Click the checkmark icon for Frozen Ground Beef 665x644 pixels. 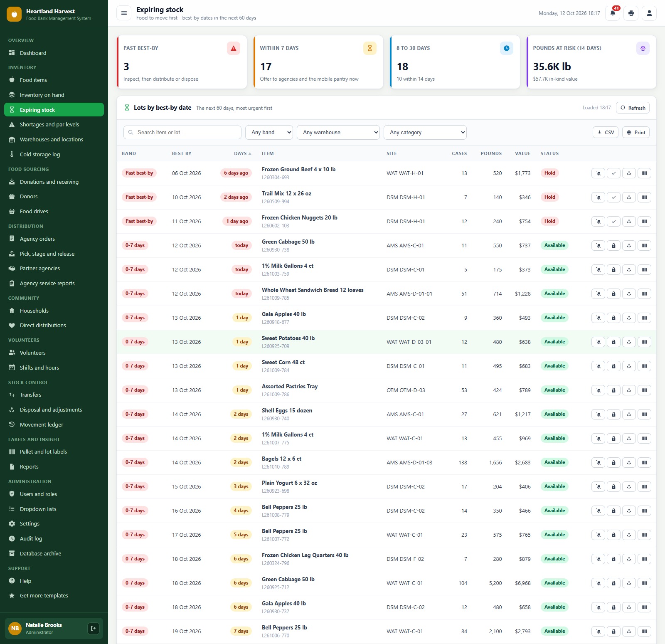coord(613,173)
